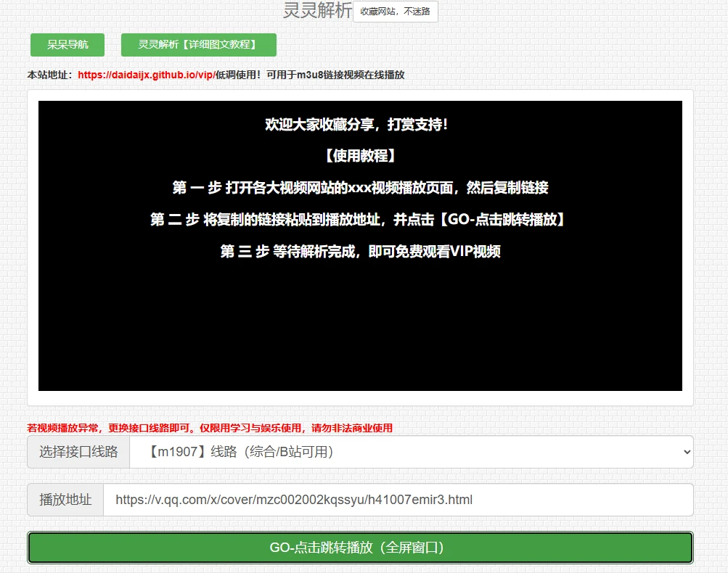Focus the 播放地址 URL input field
Screen dimensions: 728x573
tap(398, 500)
